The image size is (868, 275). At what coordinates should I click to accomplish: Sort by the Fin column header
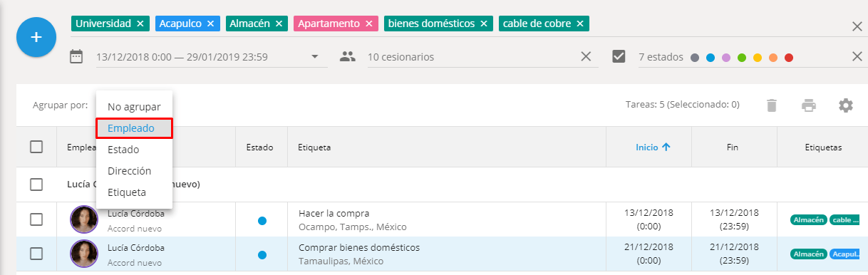(x=733, y=147)
